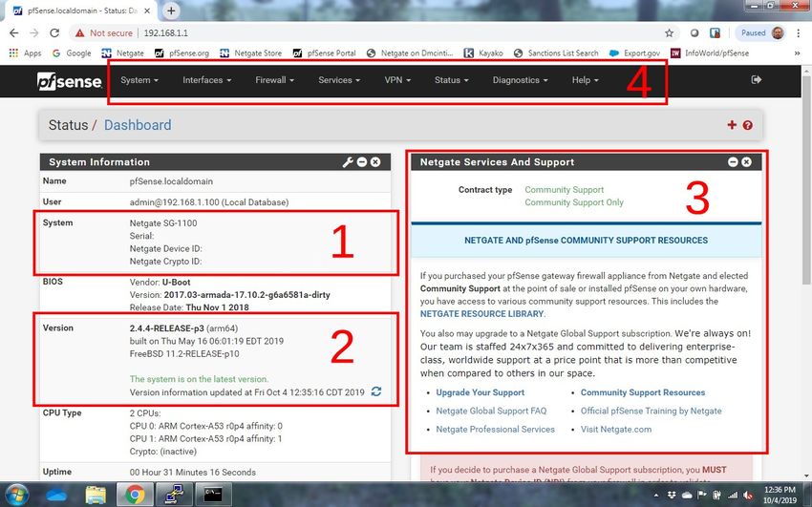Go back in browser history
The image size is (812, 507).
[x=14, y=33]
